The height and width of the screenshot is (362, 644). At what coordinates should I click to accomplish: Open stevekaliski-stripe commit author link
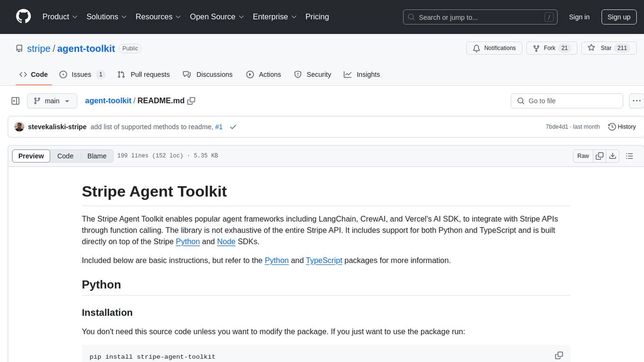pyautogui.click(x=57, y=127)
